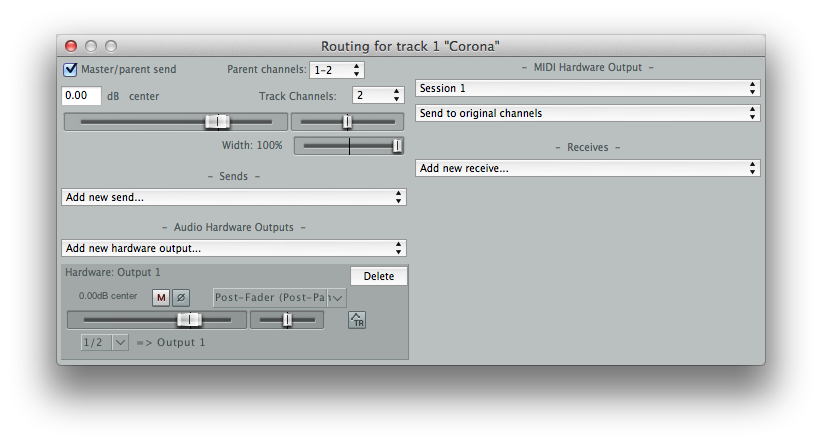
Task: Click the 0.00 dB volume input field
Action: pyautogui.click(x=81, y=95)
